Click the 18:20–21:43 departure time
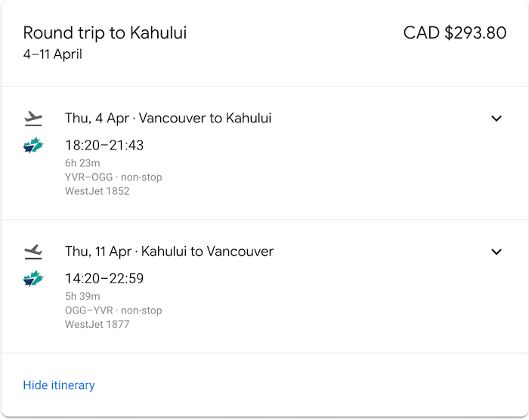 (104, 145)
